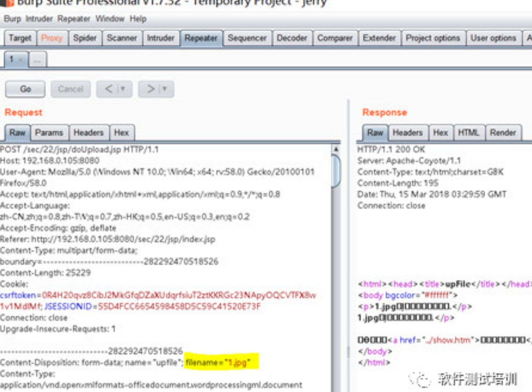Click the POST /sec/22/jsp/doUpload.jsp request line
Viewport: 532px width, 392px height.
(79, 149)
